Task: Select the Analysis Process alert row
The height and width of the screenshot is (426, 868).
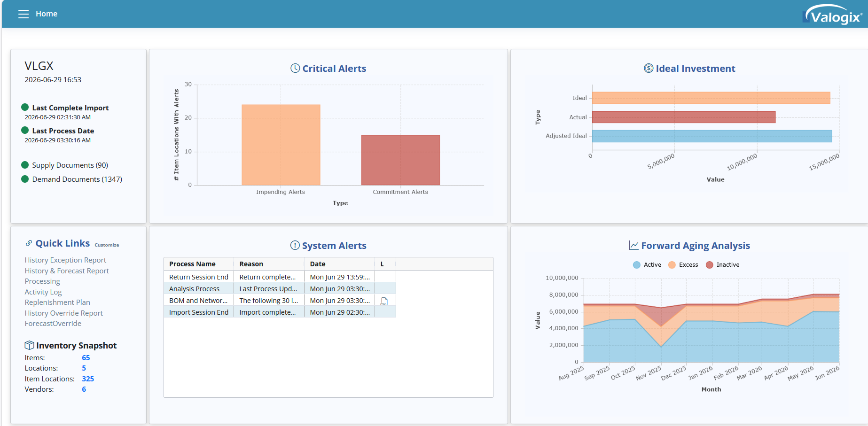Action: tap(280, 289)
